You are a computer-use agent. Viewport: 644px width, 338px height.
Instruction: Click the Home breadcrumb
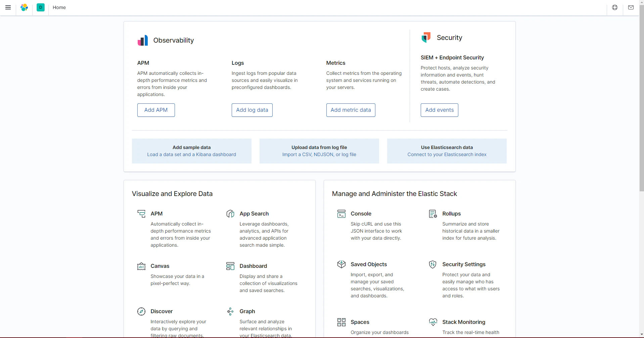59,7
